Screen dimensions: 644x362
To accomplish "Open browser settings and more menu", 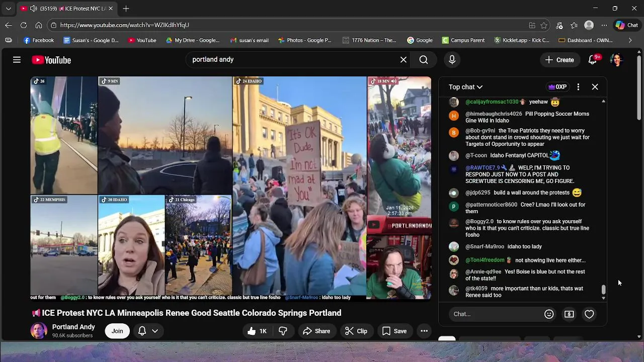I will [604, 25].
